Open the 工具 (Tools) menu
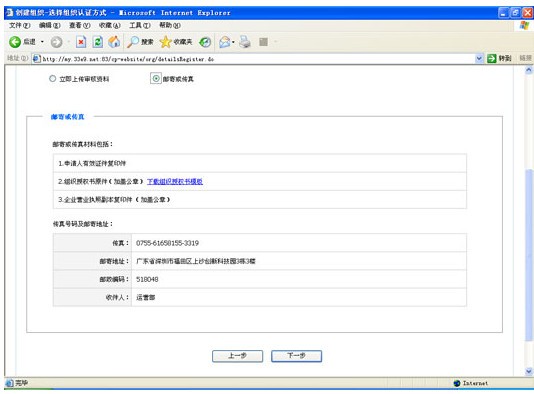 pyautogui.click(x=140, y=25)
